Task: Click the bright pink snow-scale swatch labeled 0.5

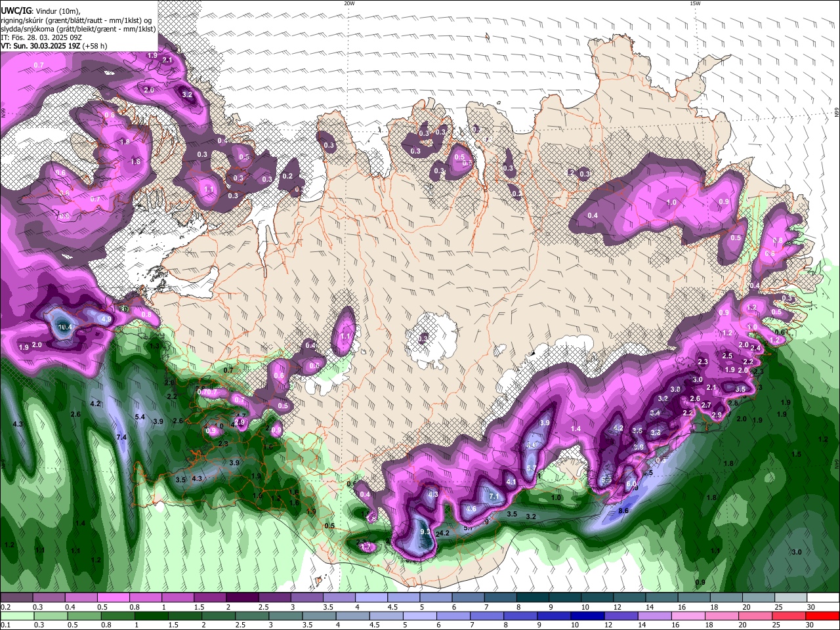Action: [x=113, y=597]
